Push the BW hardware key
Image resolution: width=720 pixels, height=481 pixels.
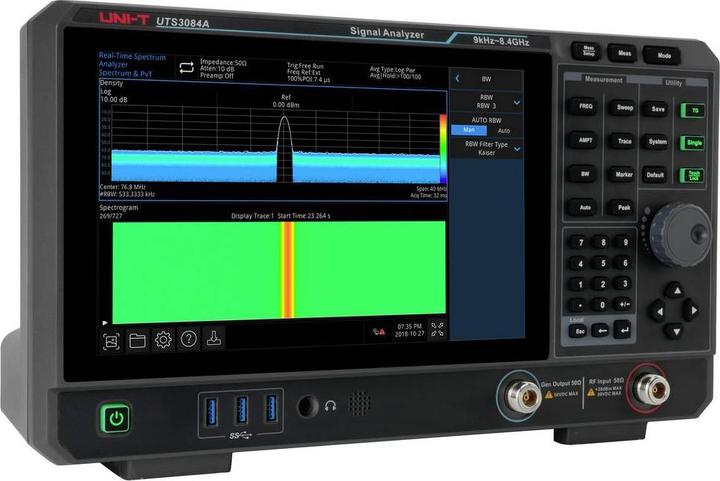tap(584, 174)
